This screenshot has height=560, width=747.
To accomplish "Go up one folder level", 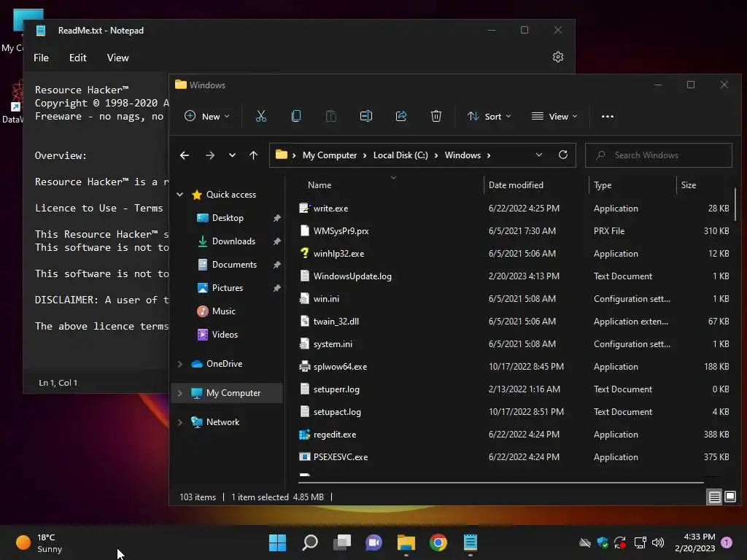I will click(x=253, y=155).
